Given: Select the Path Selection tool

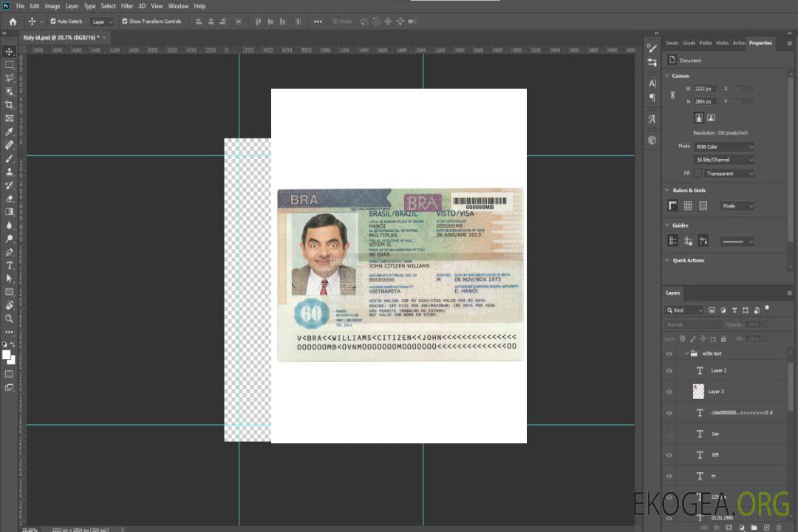Looking at the screenshot, I should point(9,279).
